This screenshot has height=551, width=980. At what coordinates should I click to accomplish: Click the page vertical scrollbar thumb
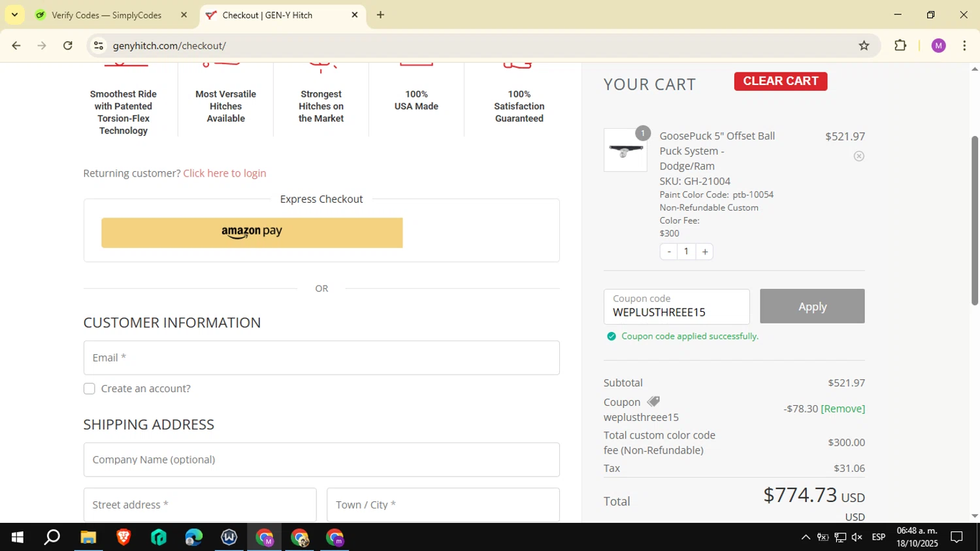click(975, 220)
